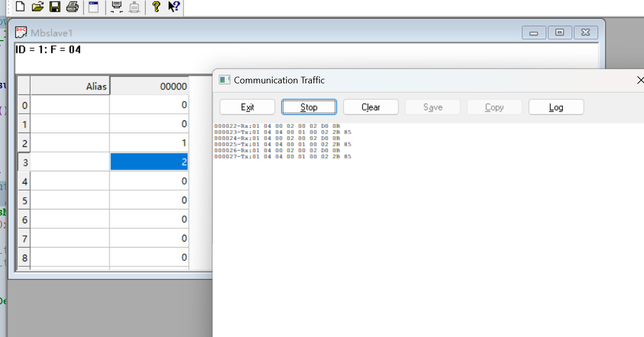This screenshot has width=644, height=337.
Task: Click the disconnect icon in toolbar
Action: point(134,7)
